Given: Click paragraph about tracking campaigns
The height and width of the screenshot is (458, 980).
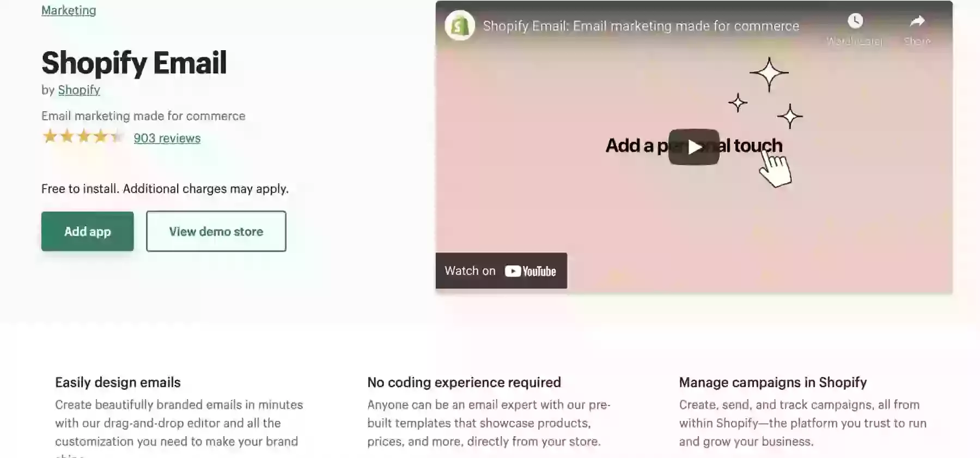Looking at the screenshot, I should [x=802, y=423].
